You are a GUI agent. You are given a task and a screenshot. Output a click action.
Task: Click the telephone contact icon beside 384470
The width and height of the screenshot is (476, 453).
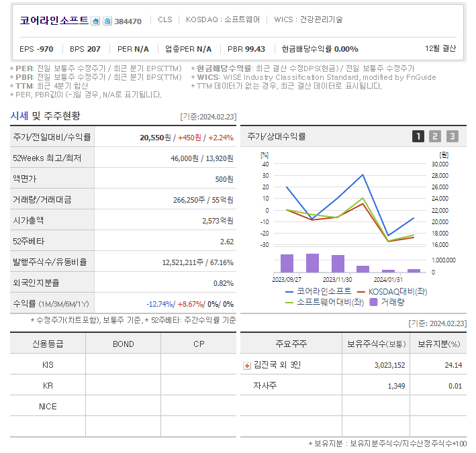[107, 21]
